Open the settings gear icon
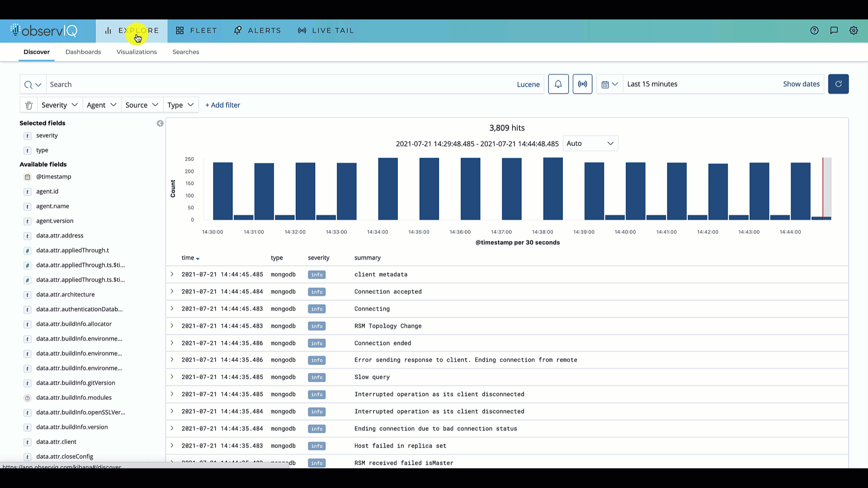The width and height of the screenshot is (868, 488). [x=854, y=30]
